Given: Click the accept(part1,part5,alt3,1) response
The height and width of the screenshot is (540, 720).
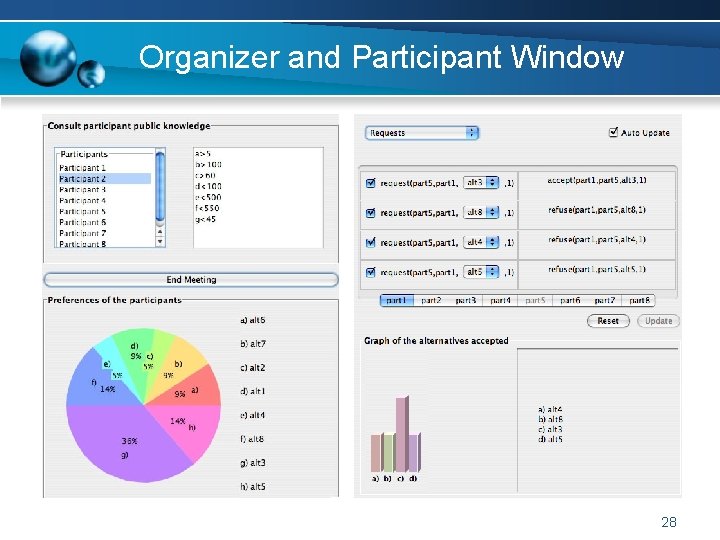Looking at the screenshot, I should [596, 180].
